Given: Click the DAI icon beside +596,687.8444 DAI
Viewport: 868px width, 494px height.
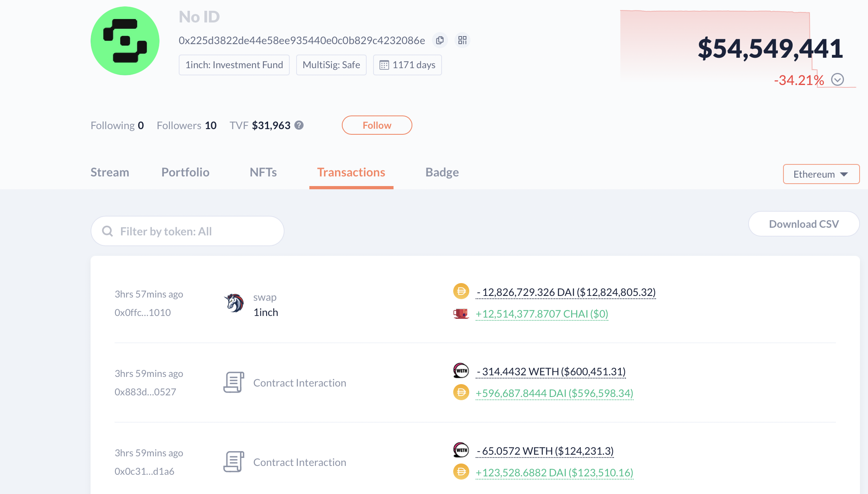Looking at the screenshot, I should [x=461, y=392].
